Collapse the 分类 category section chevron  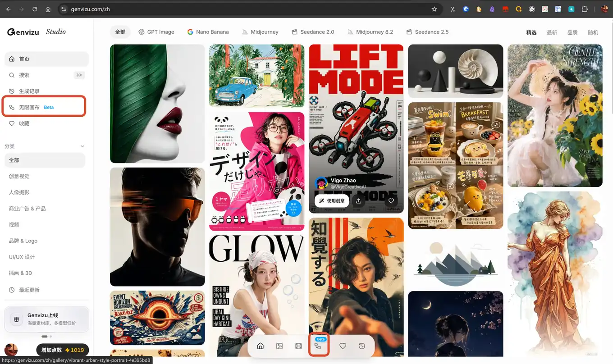(x=82, y=146)
